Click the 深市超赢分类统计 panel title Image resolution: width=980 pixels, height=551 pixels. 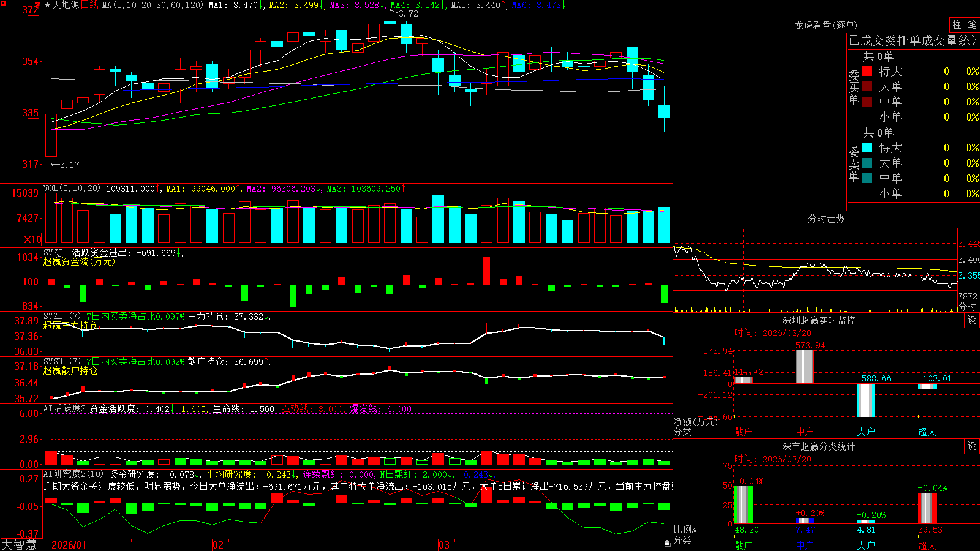(819, 446)
